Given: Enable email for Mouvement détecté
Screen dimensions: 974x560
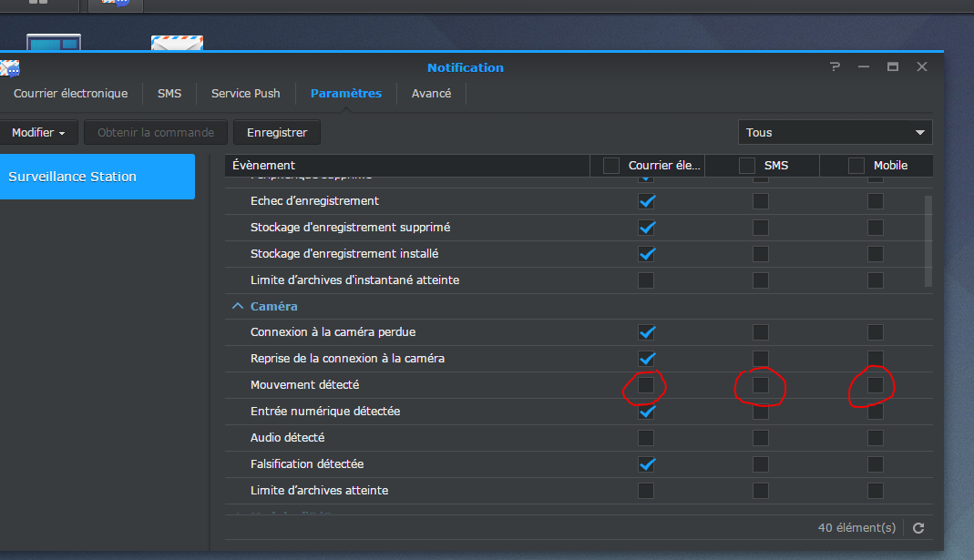Looking at the screenshot, I should coord(646,385).
